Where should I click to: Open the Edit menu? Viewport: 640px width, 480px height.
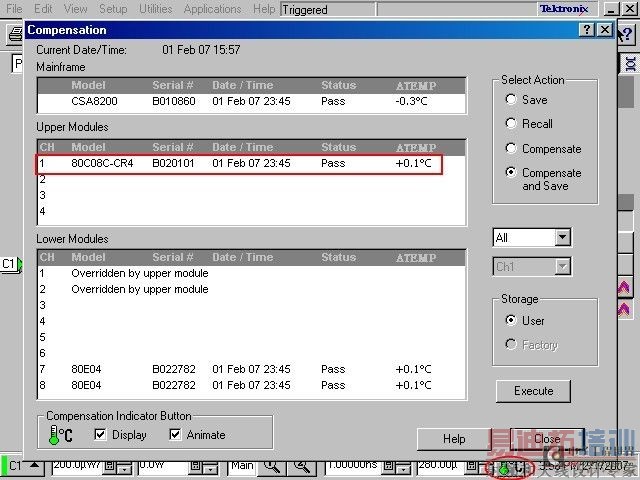tap(43, 9)
